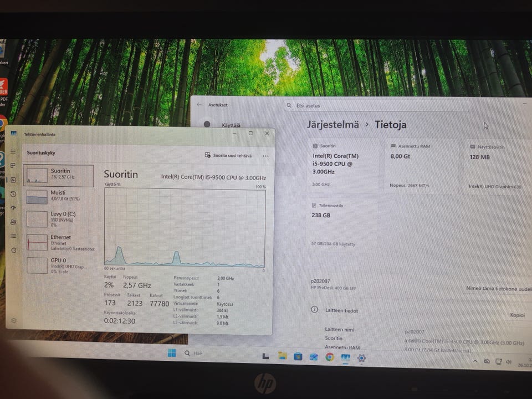This screenshot has width=532, height=399.
Task: Open Startup apps icon in sidebar
Action: (13, 208)
